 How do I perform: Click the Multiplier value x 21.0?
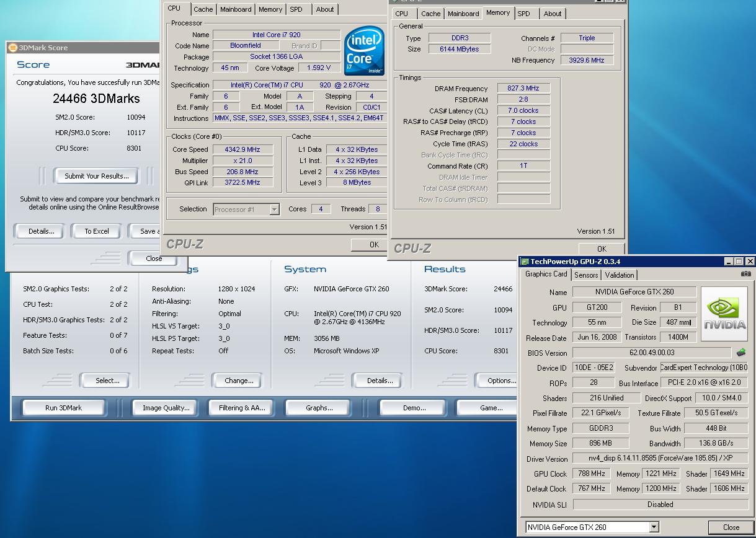click(242, 161)
